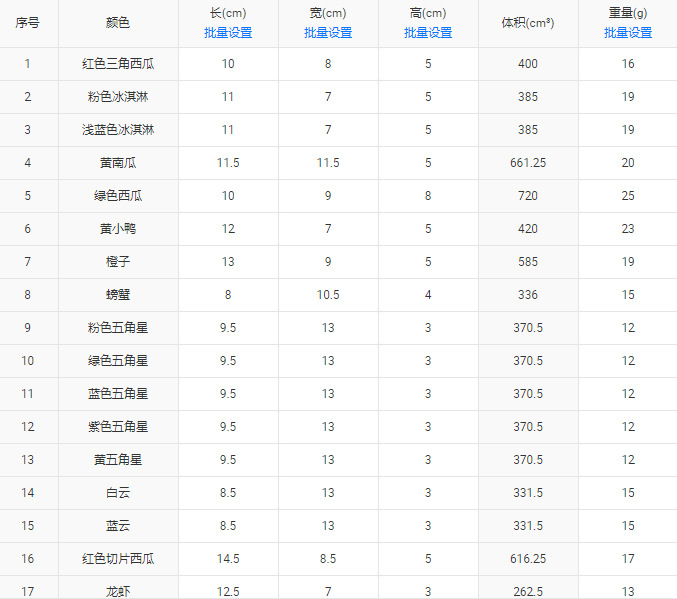
Task: Click the 蓝色五角星 color name
Action: click(x=118, y=394)
